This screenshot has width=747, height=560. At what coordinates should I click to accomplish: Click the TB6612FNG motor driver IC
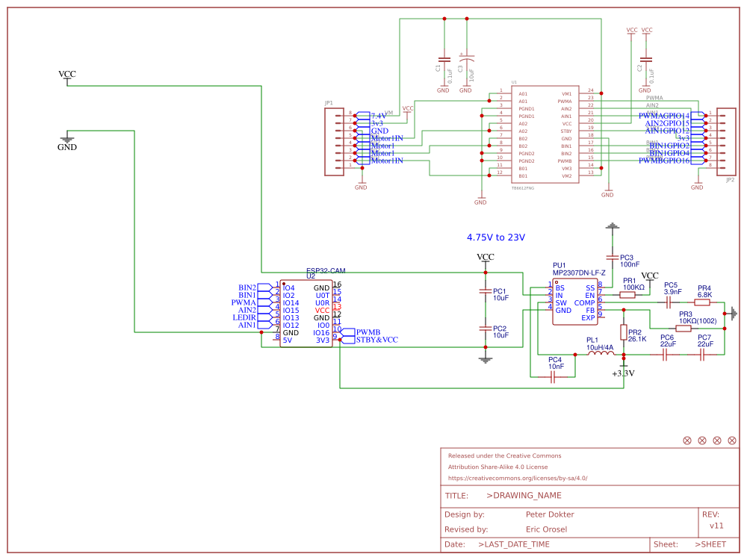(x=545, y=134)
